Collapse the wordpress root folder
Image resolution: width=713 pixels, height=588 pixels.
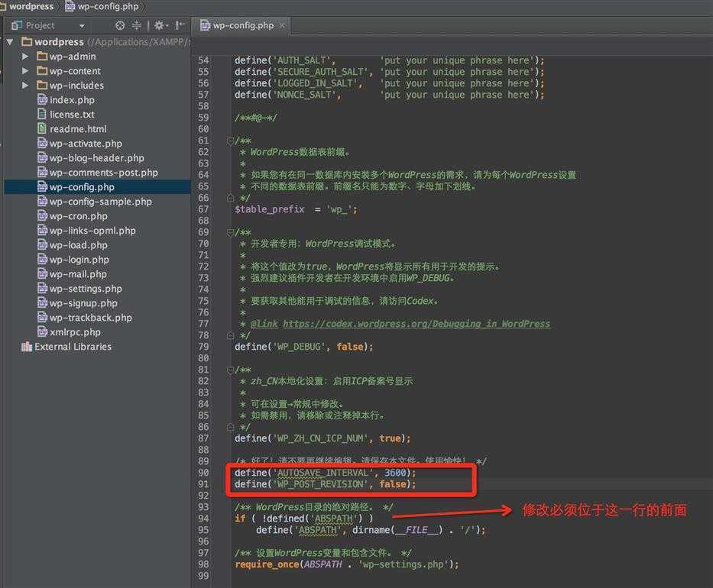click(9, 42)
